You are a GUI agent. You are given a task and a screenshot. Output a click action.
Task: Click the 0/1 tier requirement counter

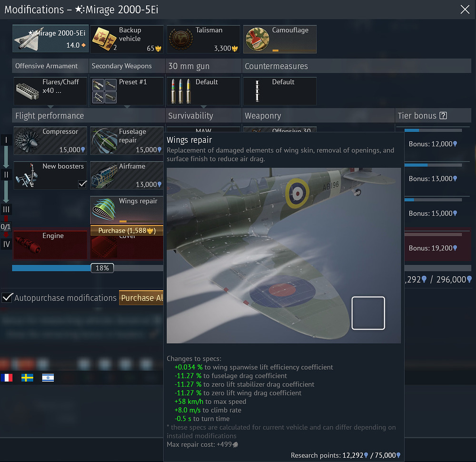(x=5, y=226)
